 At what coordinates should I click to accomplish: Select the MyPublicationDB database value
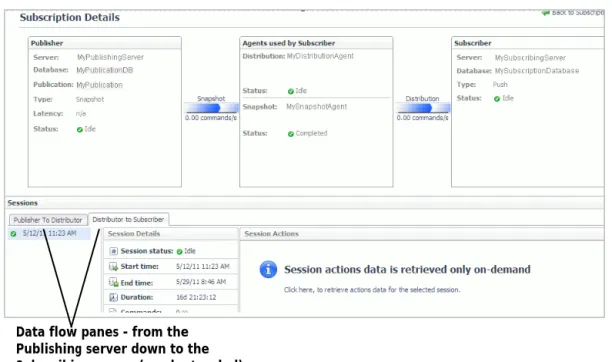105,70
